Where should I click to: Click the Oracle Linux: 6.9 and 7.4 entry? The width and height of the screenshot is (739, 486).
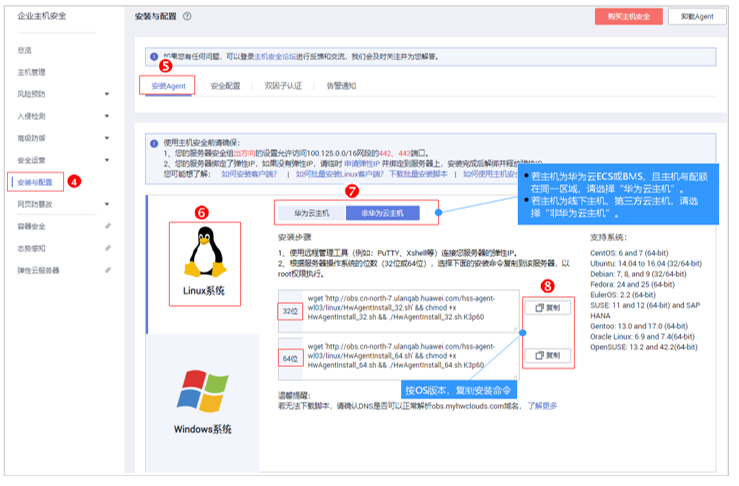[642, 337]
